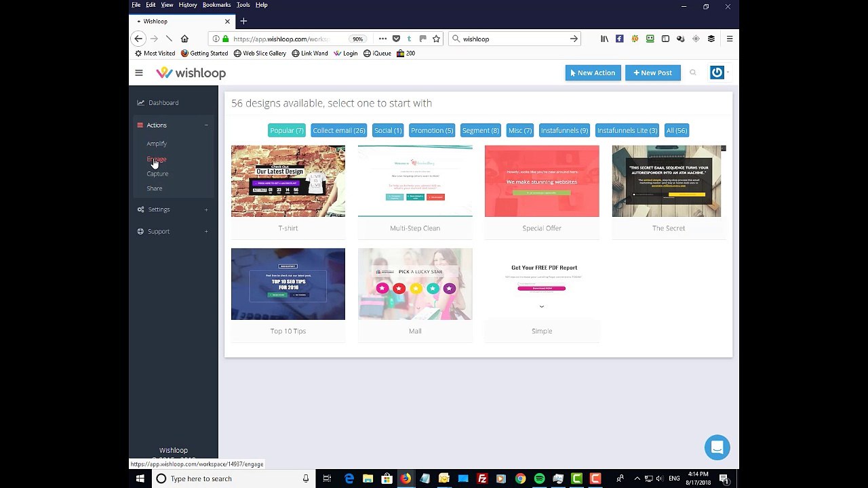Open the account dropdown arrow beside power icon
Viewport: 868px width, 488px height.
728,73
